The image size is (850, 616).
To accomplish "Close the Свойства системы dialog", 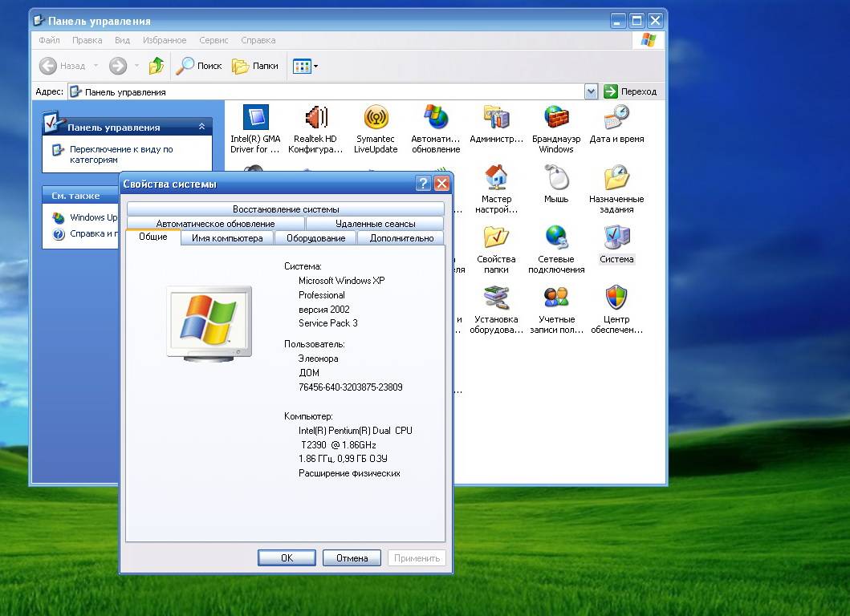I will 442,184.
